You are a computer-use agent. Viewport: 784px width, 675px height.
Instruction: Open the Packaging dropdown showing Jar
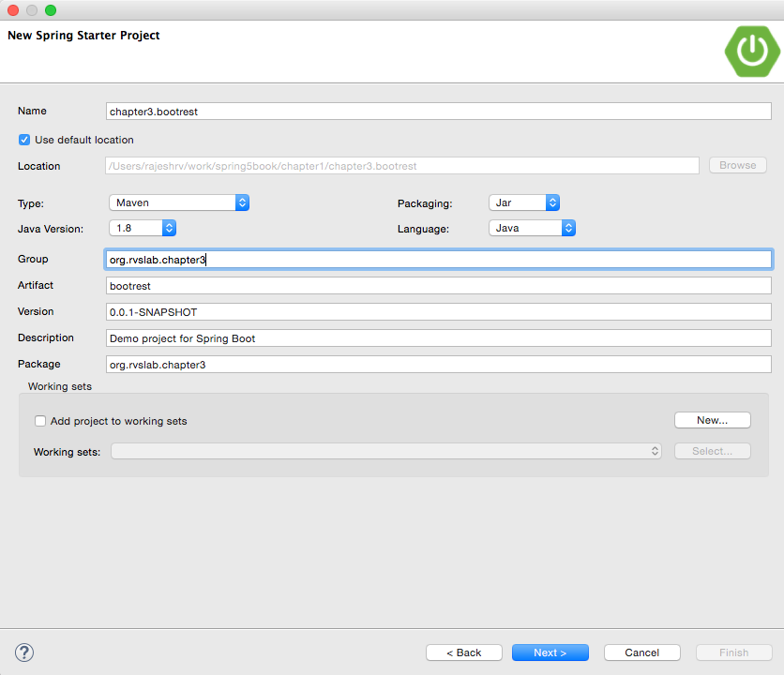524,202
